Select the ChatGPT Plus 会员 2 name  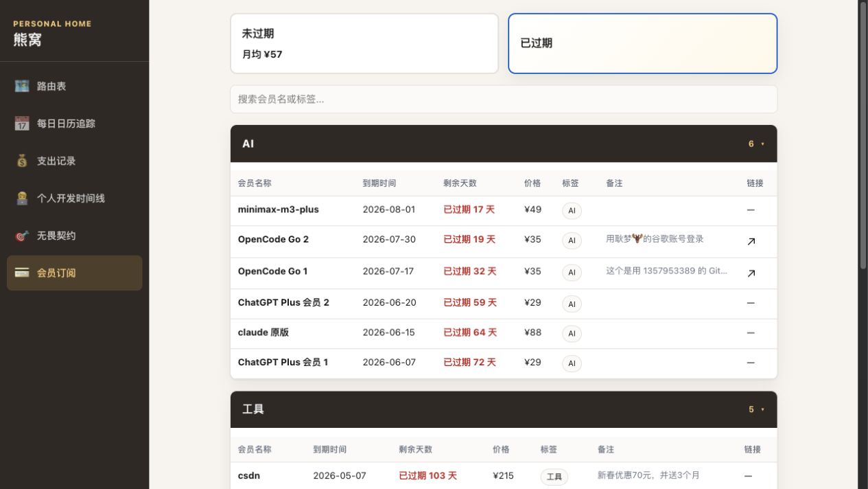(x=283, y=302)
